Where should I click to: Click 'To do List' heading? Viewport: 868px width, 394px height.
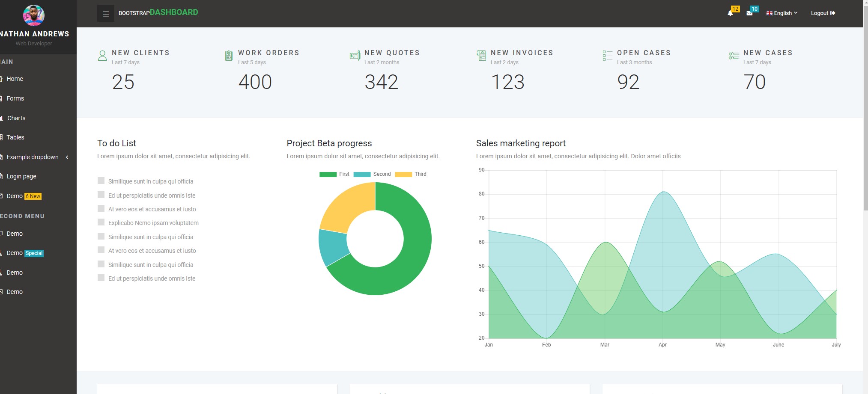[x=116, y=143]
